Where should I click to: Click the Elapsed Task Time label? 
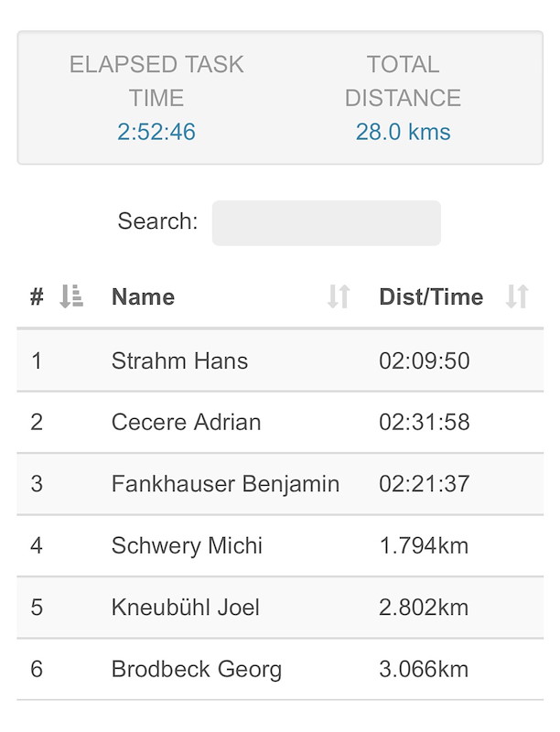coord(156,81)
